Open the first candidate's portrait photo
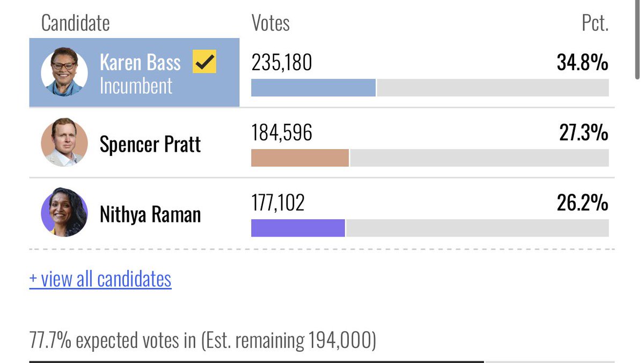The image size is (644, 363). click(64, 72)
